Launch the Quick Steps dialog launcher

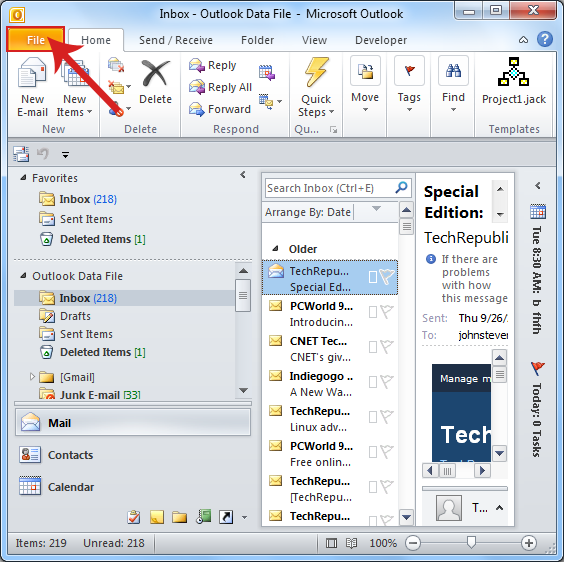(x=333, y=130)
